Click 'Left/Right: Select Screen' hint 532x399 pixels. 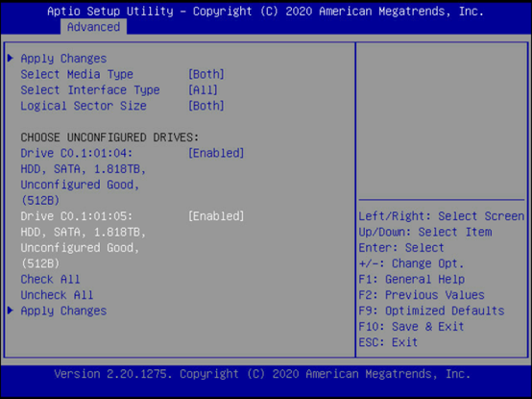[442, 216]
